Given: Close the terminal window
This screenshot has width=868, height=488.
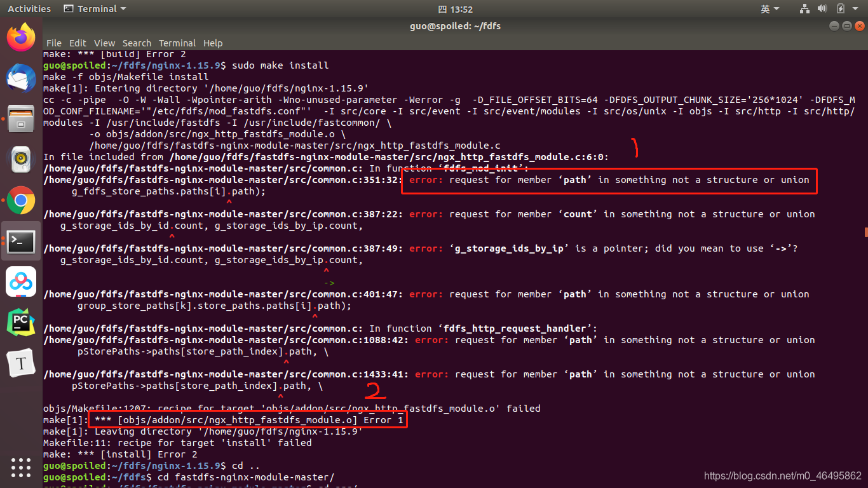Looking at the screenshot, I should [x=859, y=26].
